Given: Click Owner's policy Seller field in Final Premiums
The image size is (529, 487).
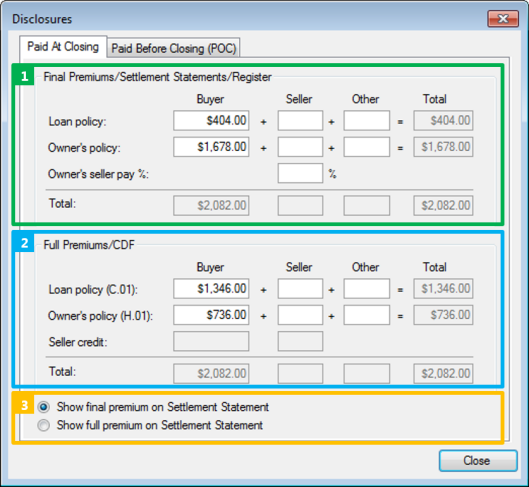Looking at the screenshot, I should (x=300, y=147).
